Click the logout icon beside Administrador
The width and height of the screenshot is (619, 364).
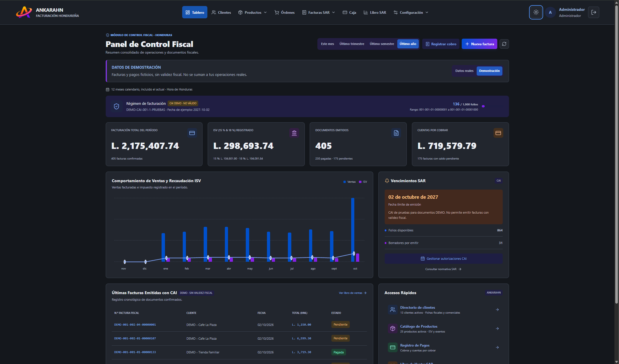pos(594,12)
